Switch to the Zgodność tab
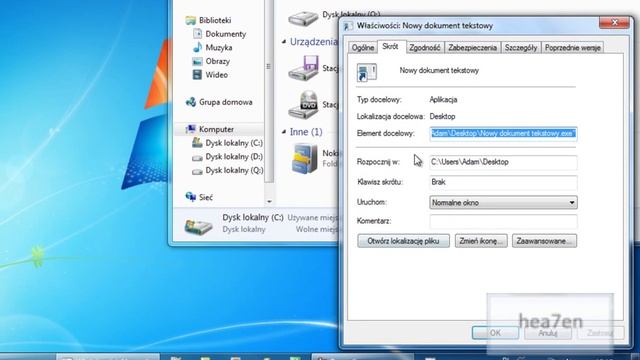The height and width of the screenshot is (360, 640). [x=425, y=48]
